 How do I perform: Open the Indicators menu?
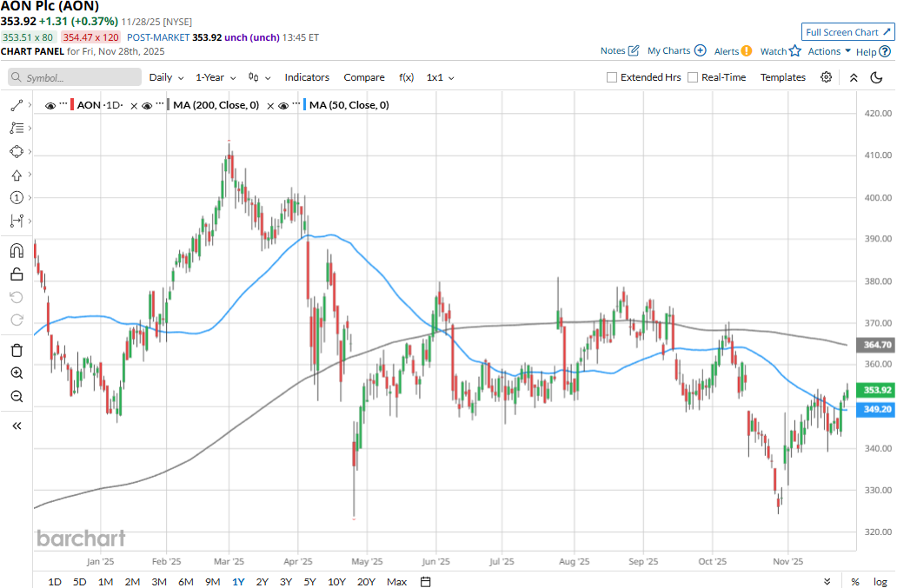pyautogui.click(x=307, y=77)
